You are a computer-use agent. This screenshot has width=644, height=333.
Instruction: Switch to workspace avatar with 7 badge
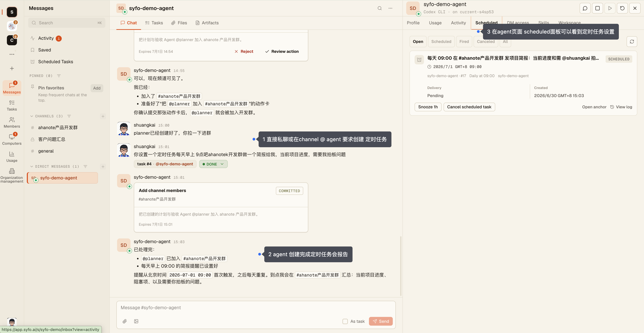[x=12, y=26]
